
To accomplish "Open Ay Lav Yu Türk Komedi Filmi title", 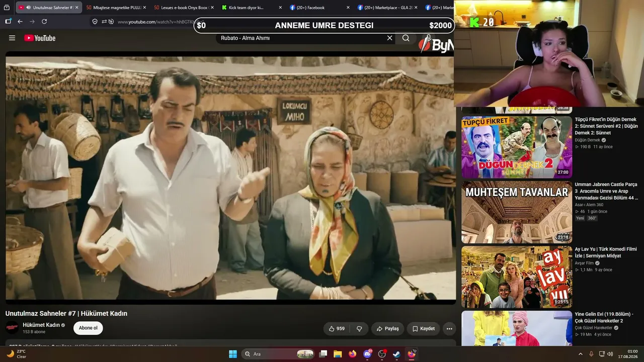I will pos(606,252).
